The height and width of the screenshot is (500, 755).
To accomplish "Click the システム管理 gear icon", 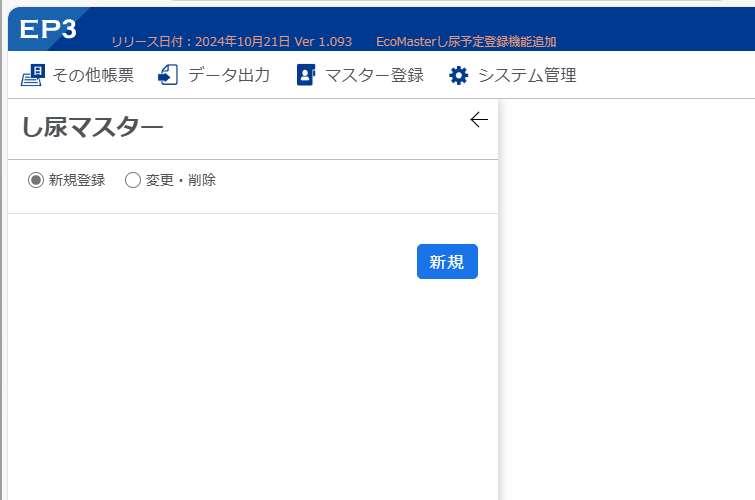I will tap(458, 76).
